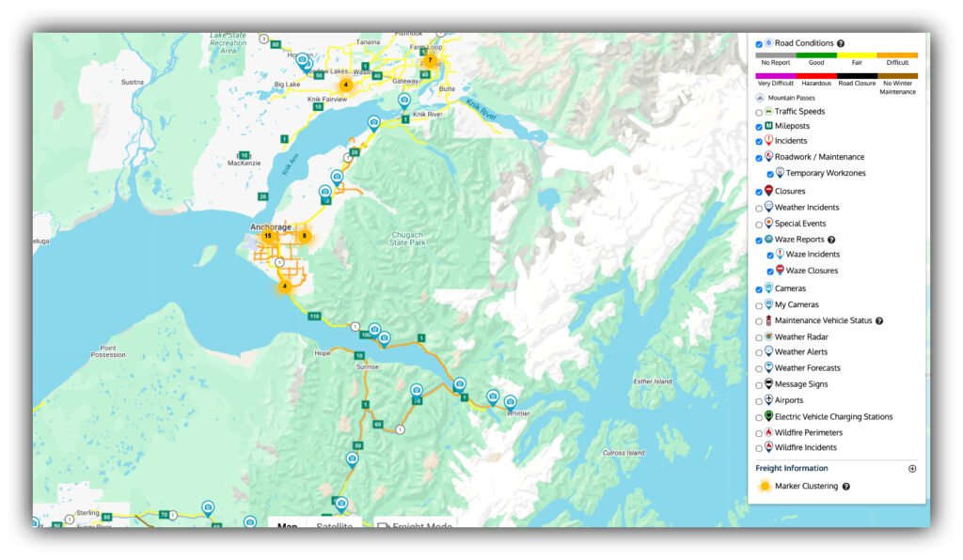Click the cluster marker labeled 7 near Farm Loop

coord(430,60)
